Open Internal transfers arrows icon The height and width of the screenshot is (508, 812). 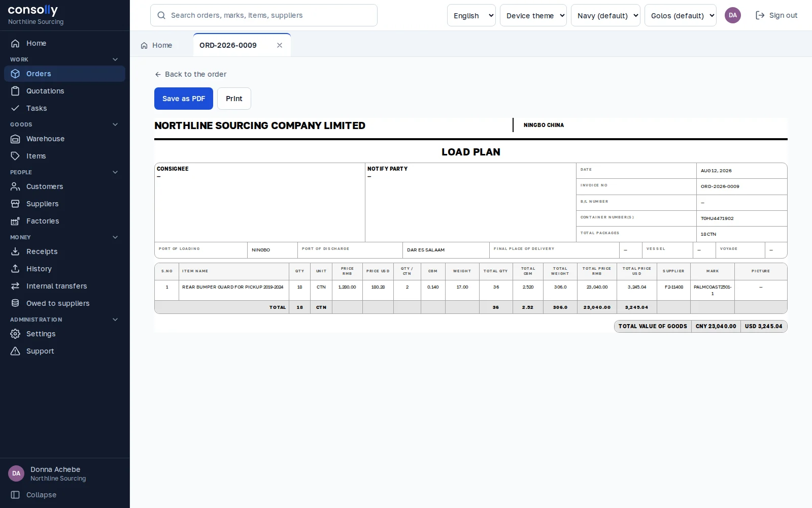click(x=15, y=286)
